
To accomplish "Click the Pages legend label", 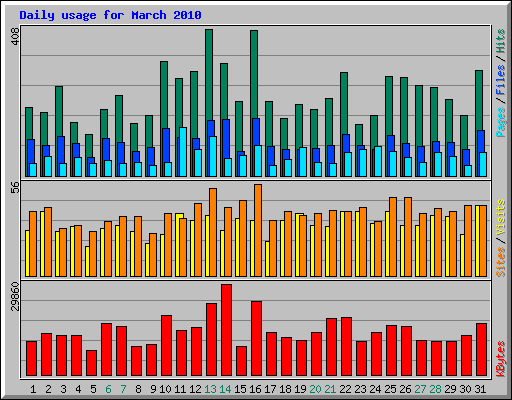I will point(501,122).
